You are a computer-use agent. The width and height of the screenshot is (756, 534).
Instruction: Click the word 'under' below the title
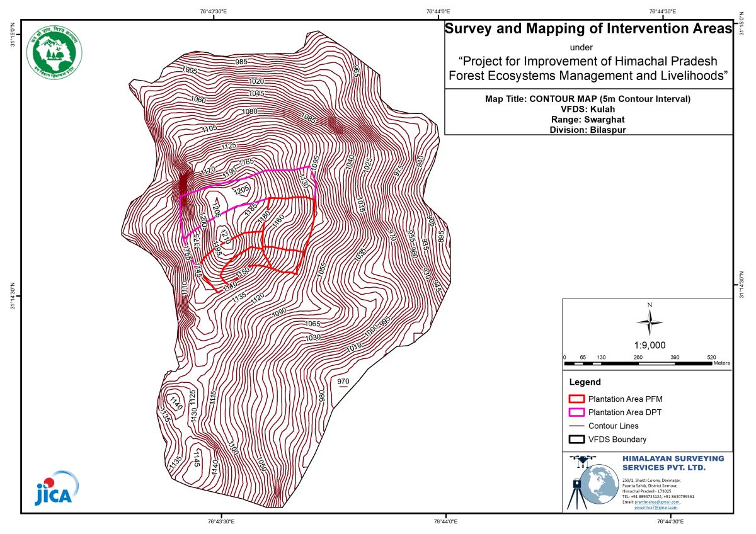(580, 47)
